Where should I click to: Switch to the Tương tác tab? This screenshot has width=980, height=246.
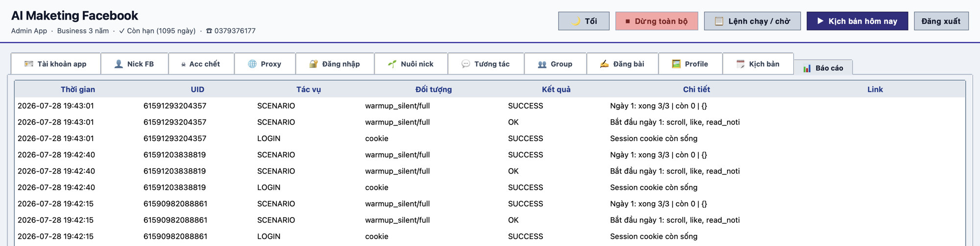point(486,64)
